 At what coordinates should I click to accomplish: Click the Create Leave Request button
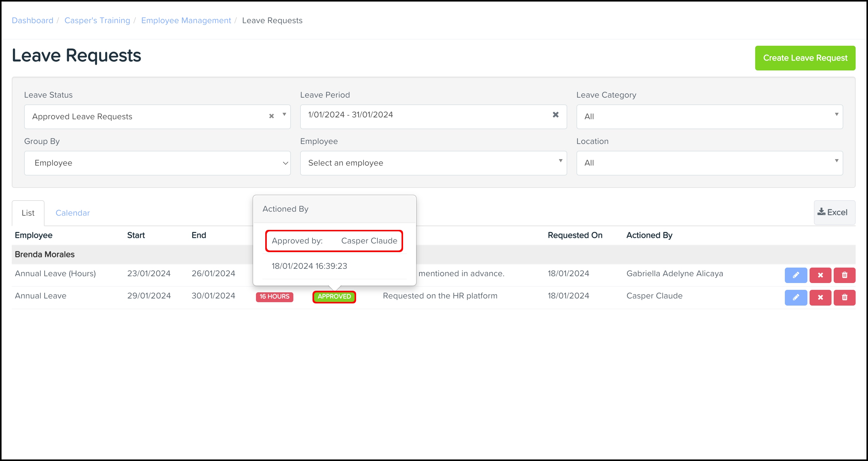[x=805, y=58]
